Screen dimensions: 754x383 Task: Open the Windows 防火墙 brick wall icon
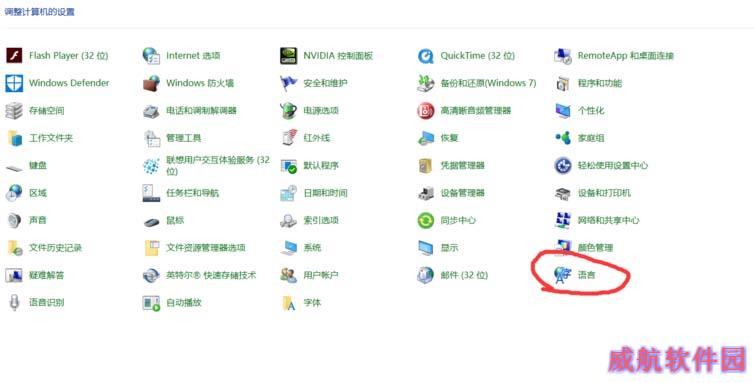click(151, 83)
